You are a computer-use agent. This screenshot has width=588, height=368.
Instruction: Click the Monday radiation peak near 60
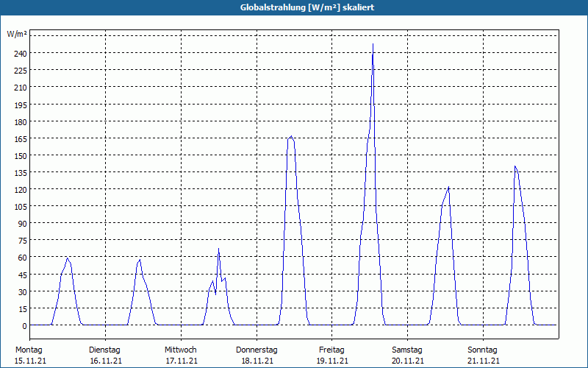coord(67,258)
